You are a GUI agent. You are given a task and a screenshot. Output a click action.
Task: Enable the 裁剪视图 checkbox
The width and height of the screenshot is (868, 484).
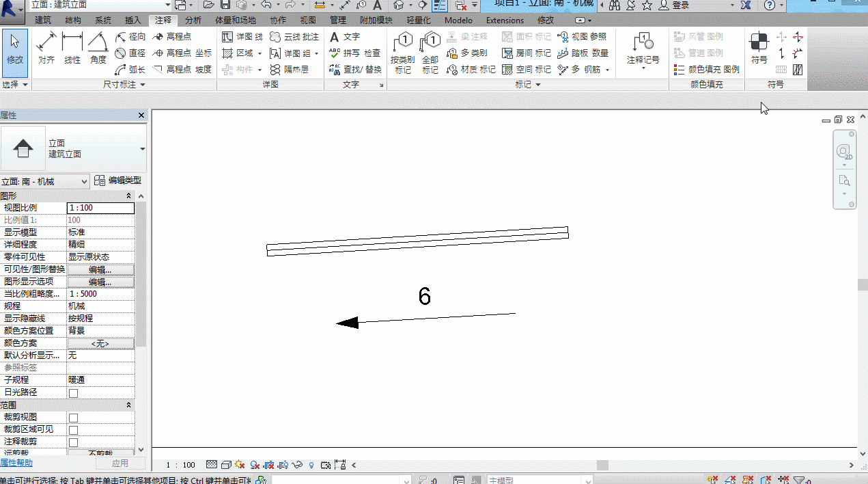[73, 418]
